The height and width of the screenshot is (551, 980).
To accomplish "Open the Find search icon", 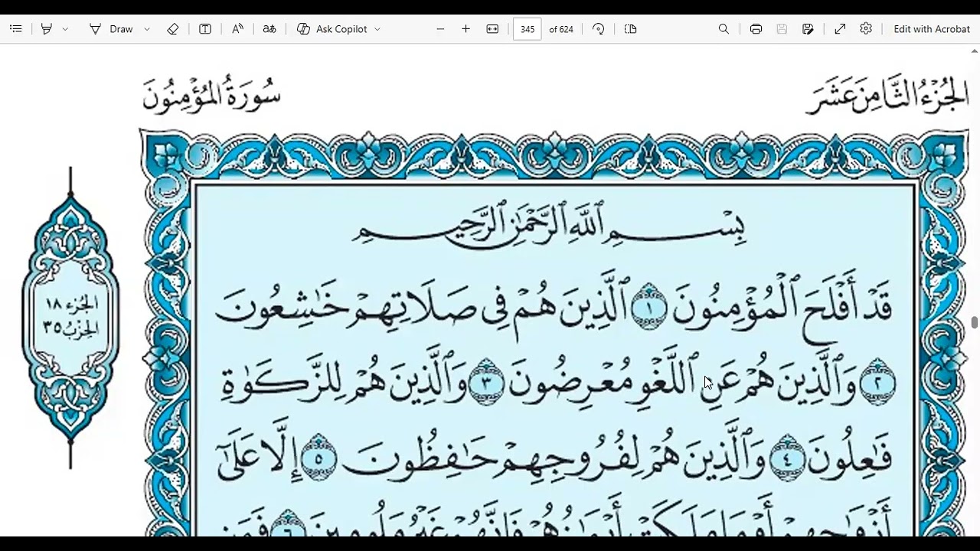I will tap(724, 29).
